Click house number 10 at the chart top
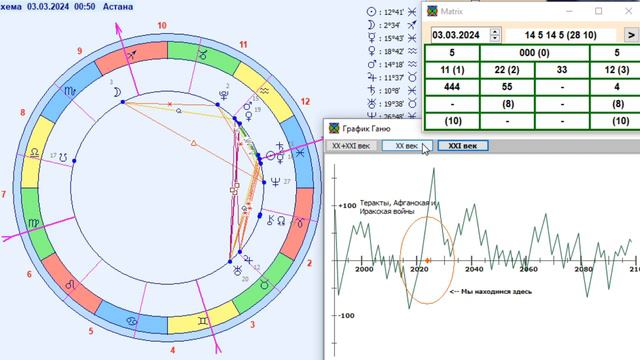 click(162, 26)
